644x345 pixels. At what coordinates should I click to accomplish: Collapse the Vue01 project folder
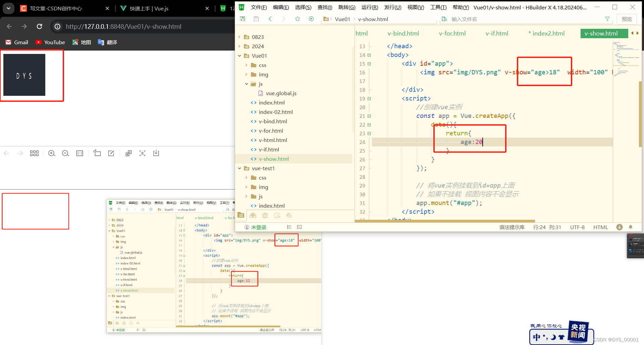239,56
